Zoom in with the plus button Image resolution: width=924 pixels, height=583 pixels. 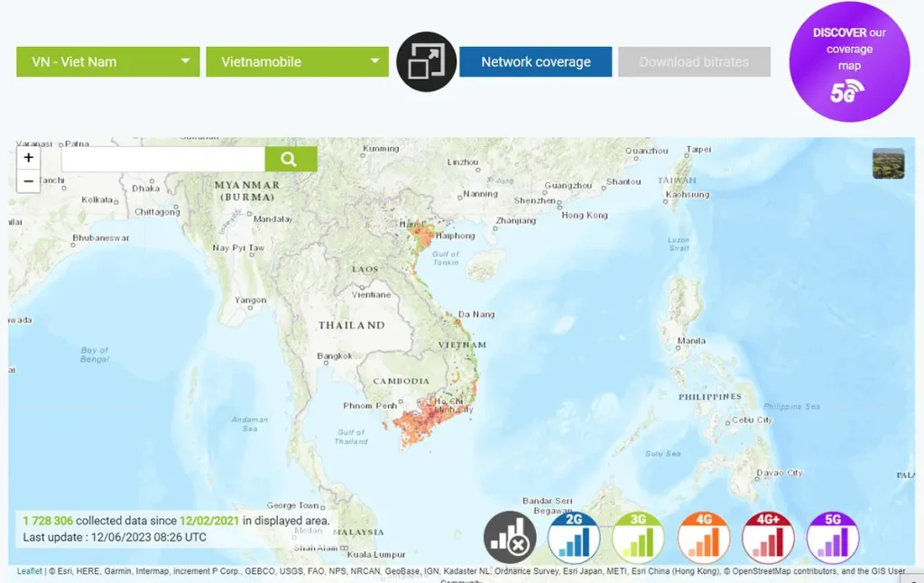point(29,158)
